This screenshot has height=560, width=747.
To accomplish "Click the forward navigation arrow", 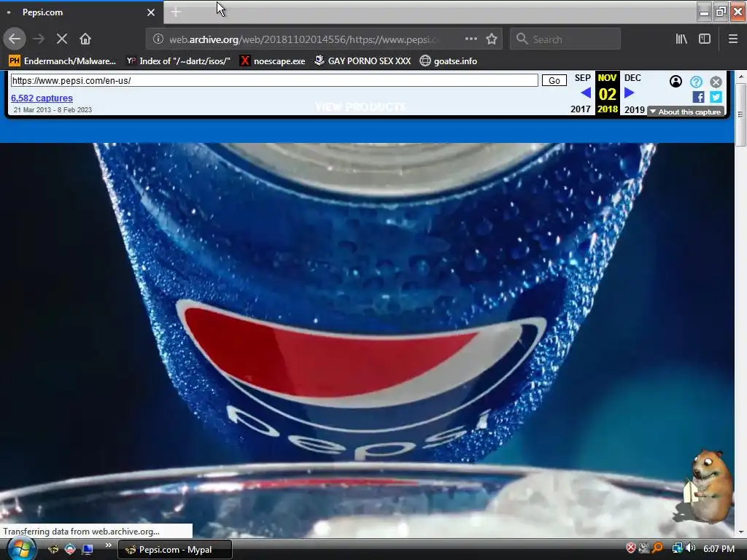I will coord(39,39).
